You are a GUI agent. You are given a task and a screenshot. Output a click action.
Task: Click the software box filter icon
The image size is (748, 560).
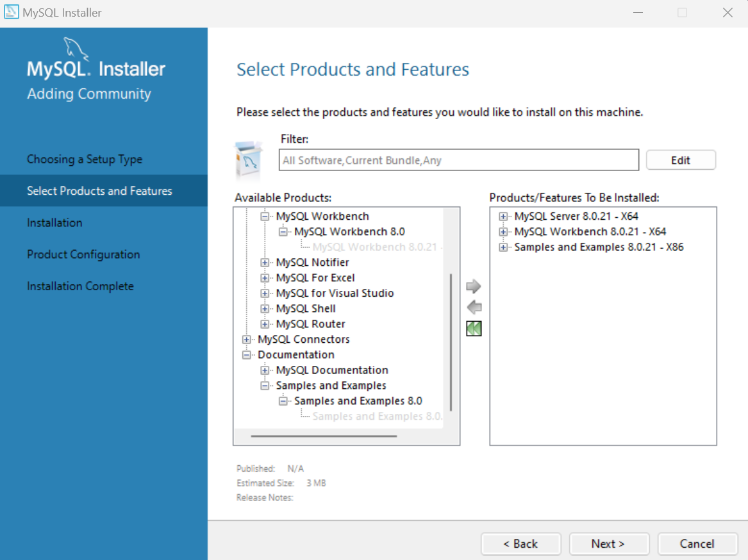pos(249,160)
